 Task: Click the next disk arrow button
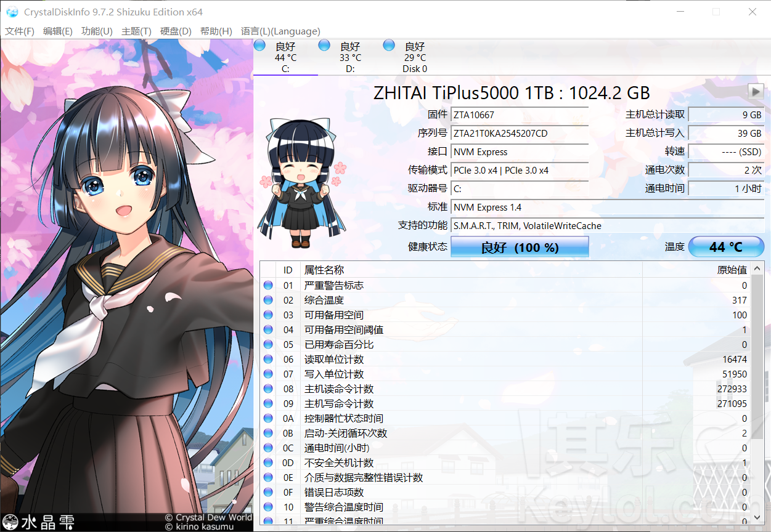click(x=756, y=91)
